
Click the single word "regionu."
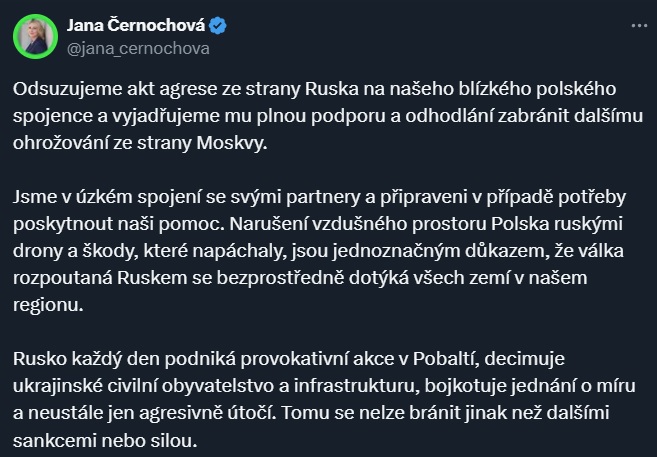pos(48,305)
